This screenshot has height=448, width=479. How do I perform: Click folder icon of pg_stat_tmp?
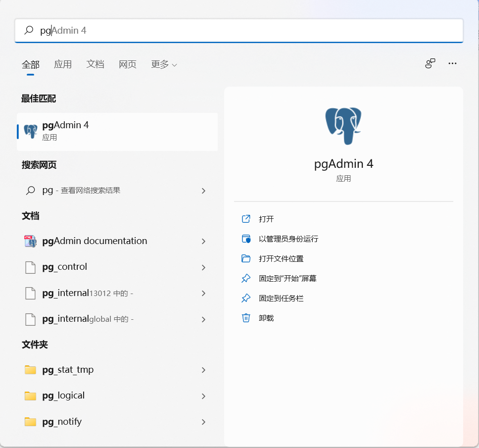tap(30, 370)
